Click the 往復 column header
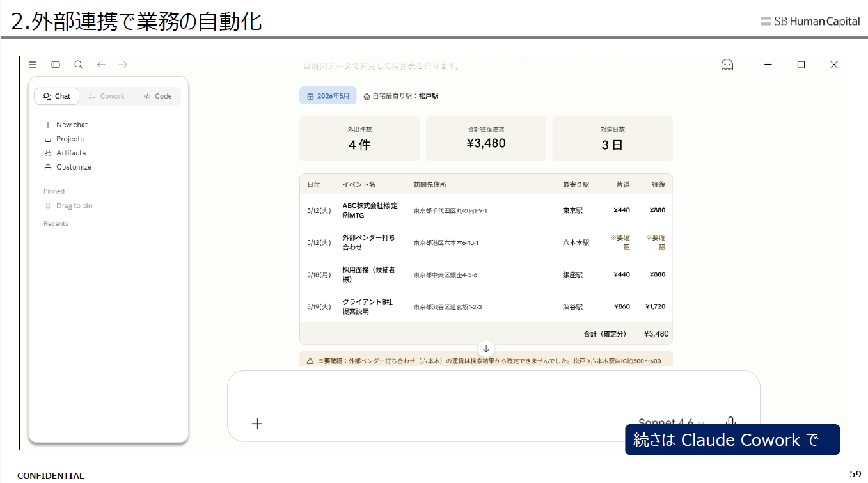 pyautogui.click(x=658, y=184)
